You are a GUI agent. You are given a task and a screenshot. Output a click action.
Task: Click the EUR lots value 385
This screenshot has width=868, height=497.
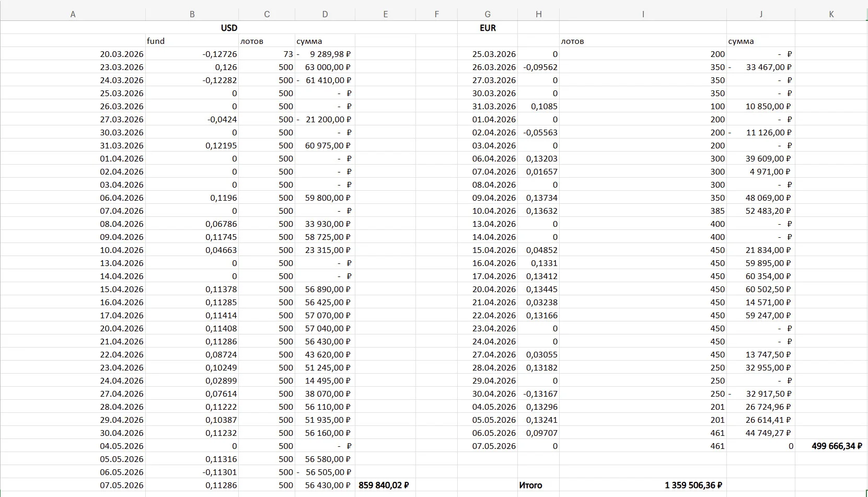click(643, 211)
